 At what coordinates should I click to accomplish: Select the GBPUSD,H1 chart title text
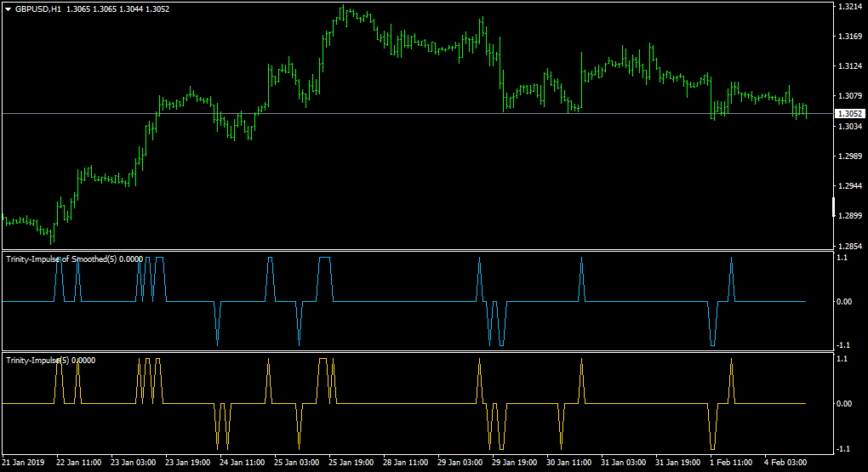pyautogui.click(x=38, y=9)
